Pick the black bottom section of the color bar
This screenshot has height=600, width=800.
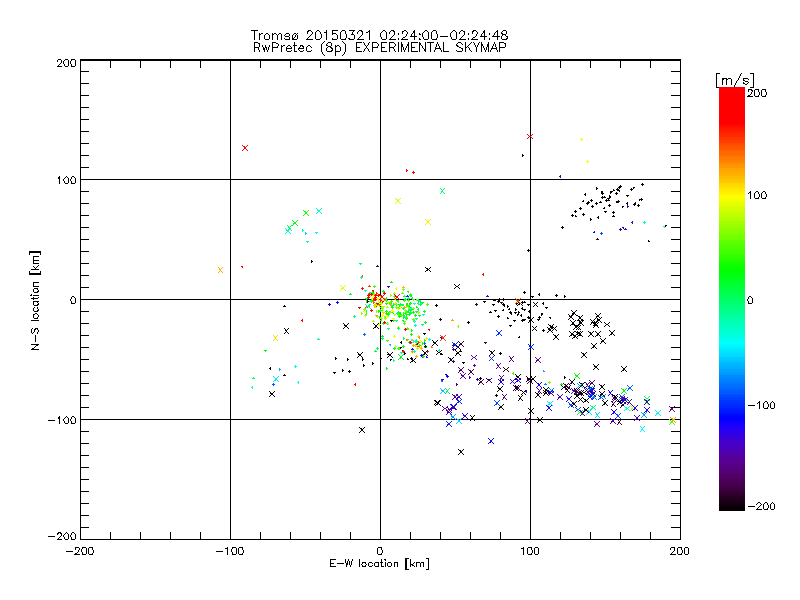732,503
